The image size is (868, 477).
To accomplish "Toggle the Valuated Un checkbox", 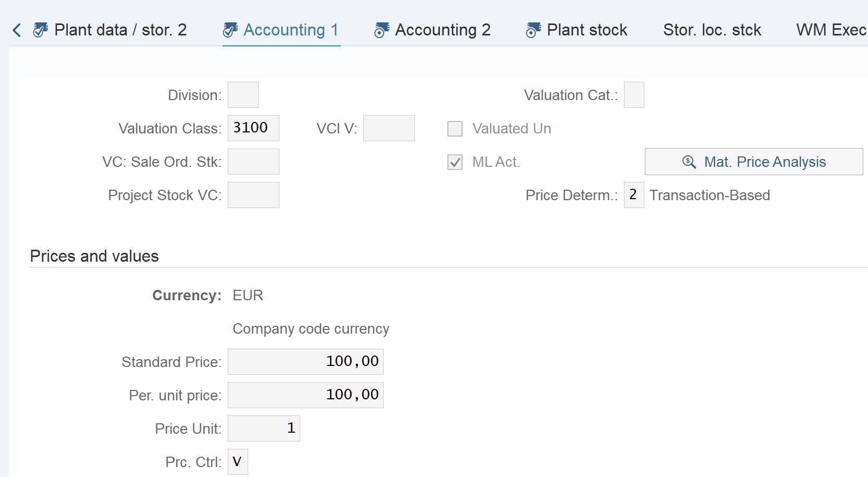I will click(455, 129).
